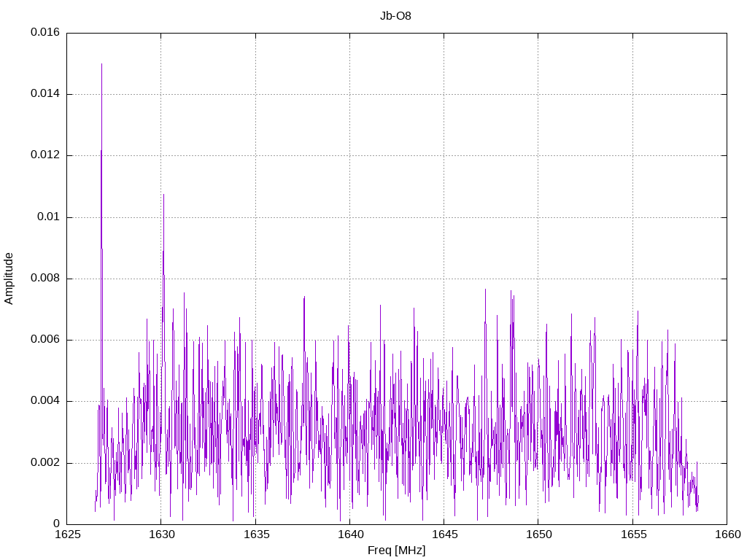Click the 1625 x-axis tick label
The image size is (747, 560).
coord(67,534)
